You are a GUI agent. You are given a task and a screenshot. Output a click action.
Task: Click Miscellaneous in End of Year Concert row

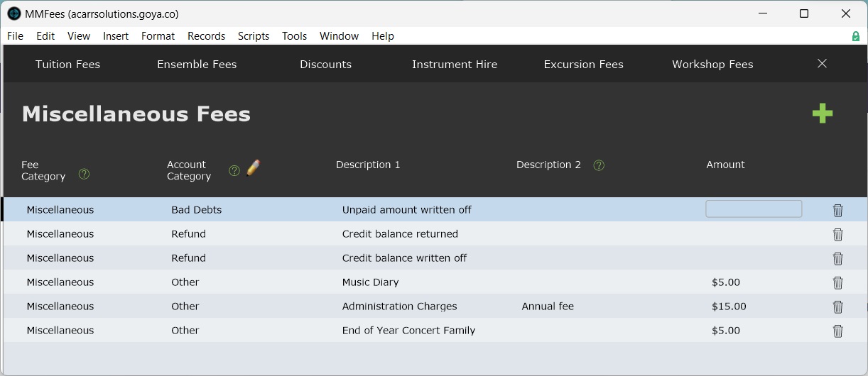60,331
